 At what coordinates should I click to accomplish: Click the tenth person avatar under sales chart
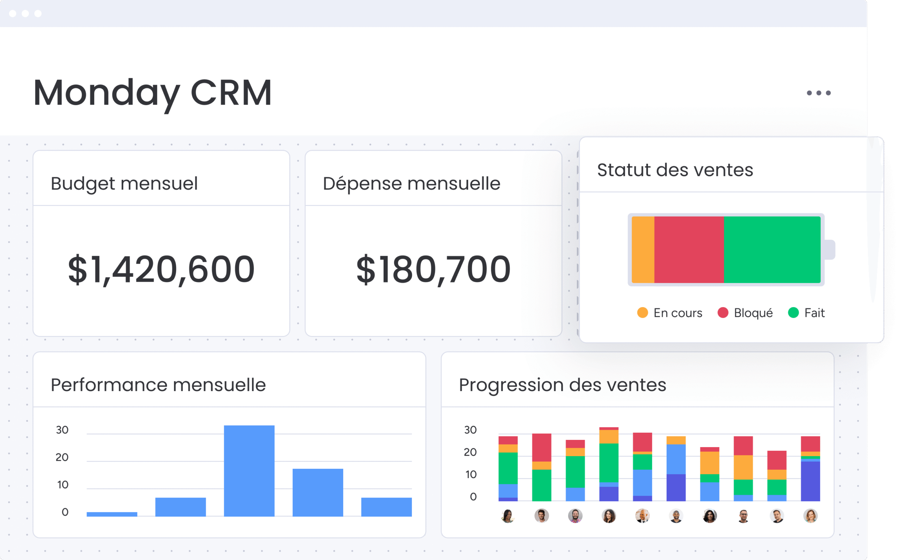pyautogui.click(x=810, y=516)
